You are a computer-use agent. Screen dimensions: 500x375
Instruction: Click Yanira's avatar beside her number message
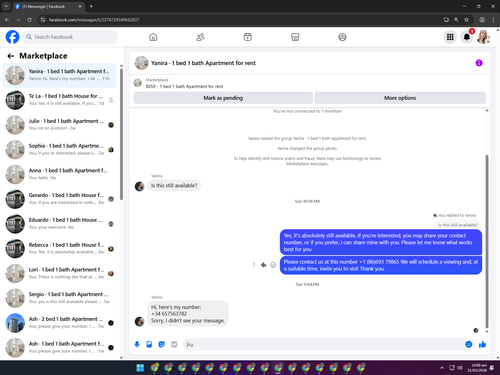click(139, 321)
